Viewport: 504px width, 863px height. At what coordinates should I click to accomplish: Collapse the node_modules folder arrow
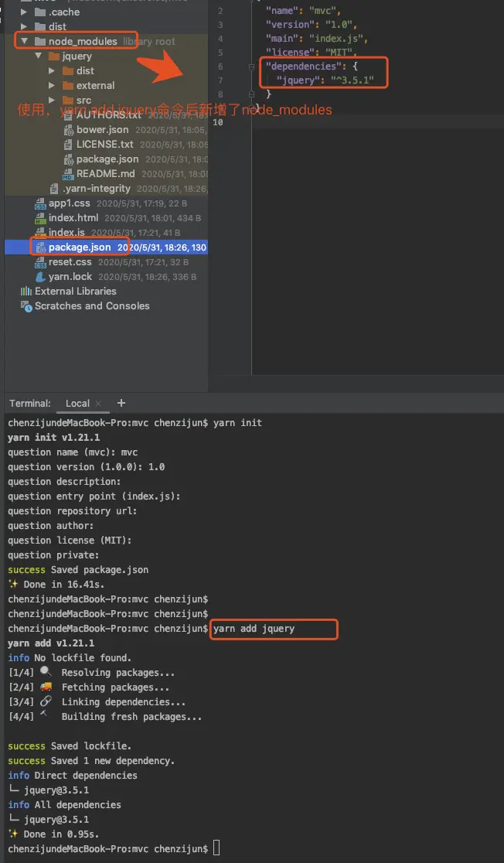pos(24,41)
